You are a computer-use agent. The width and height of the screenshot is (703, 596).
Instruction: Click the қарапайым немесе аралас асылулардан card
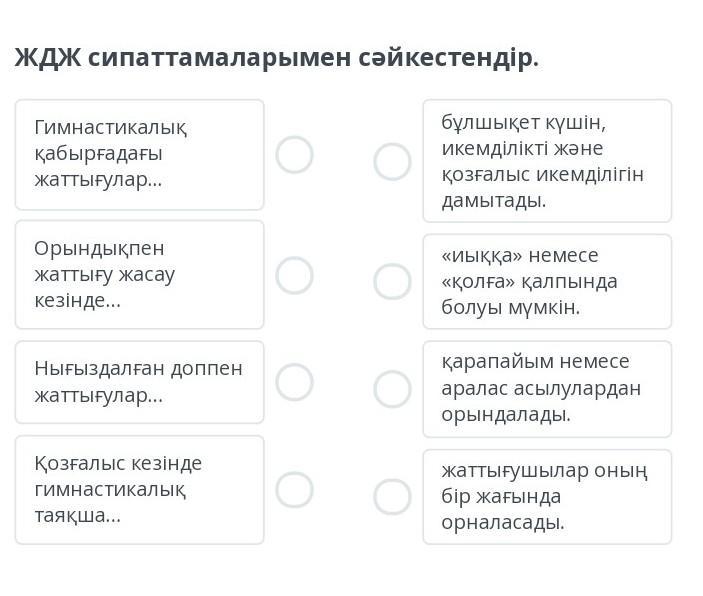click(546, 388)
